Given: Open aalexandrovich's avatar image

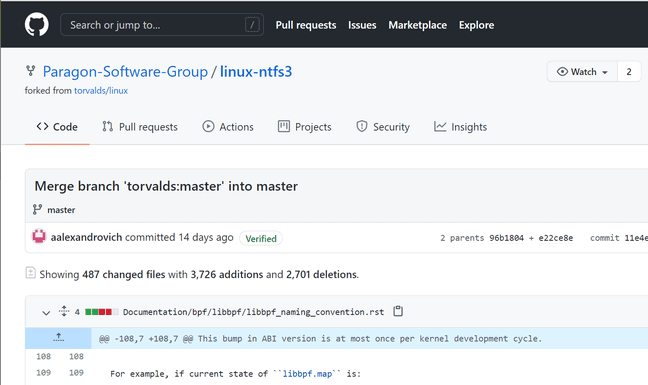Looking at the screenshot, I should click(39, 237).
